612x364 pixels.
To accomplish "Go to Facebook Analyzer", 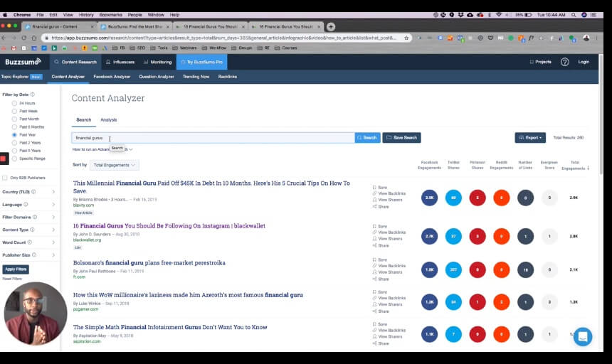I will click(112, 77).
